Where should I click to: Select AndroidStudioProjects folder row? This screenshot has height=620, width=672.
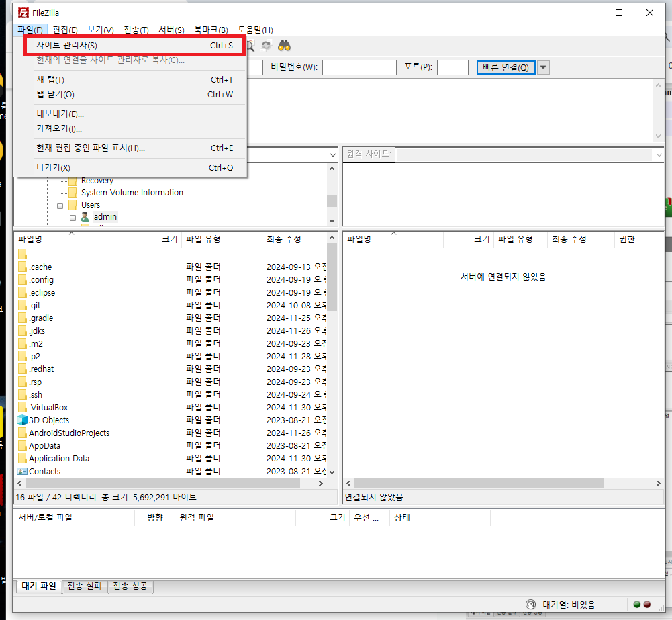point(171,433)
